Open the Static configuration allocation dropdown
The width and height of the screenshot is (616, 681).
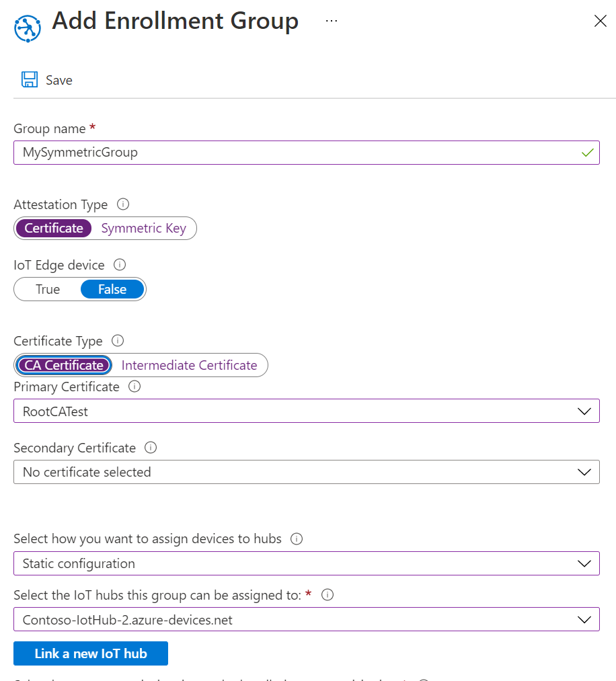pyautogui.click(x=584, y=563)
